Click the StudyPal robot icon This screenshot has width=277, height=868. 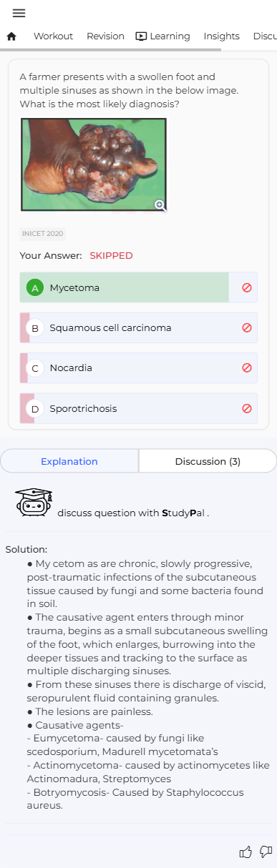[34, 502]
